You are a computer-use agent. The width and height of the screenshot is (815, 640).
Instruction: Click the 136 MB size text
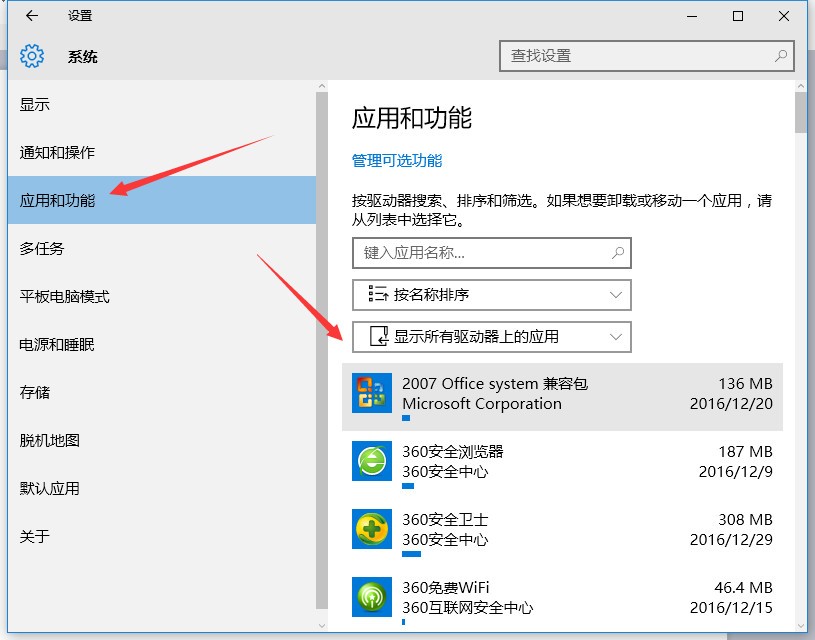tap(745, 384)
